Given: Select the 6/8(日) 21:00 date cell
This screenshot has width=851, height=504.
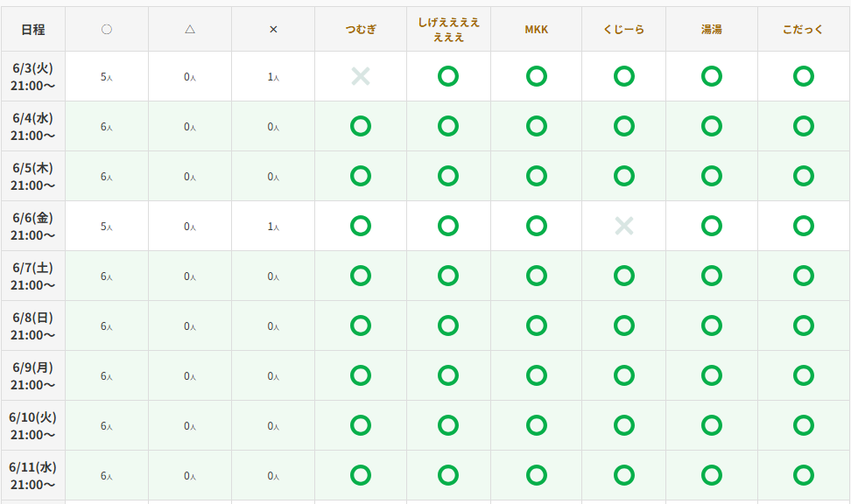Looking at the screenshot, I should pyautogui.click(x=33, y=326).
